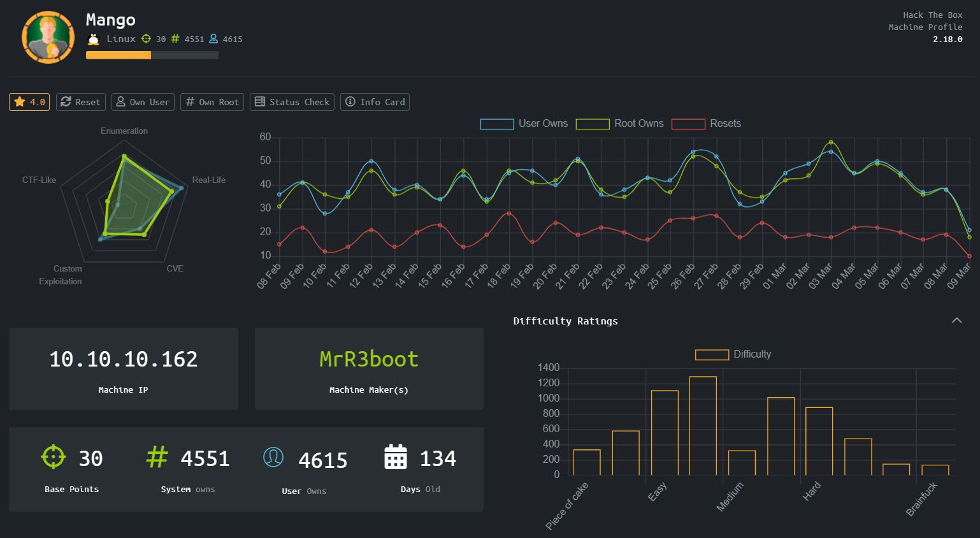Click the Machine Maker(s) label
This screenshot has height=538, width=980.
(369, 390)
